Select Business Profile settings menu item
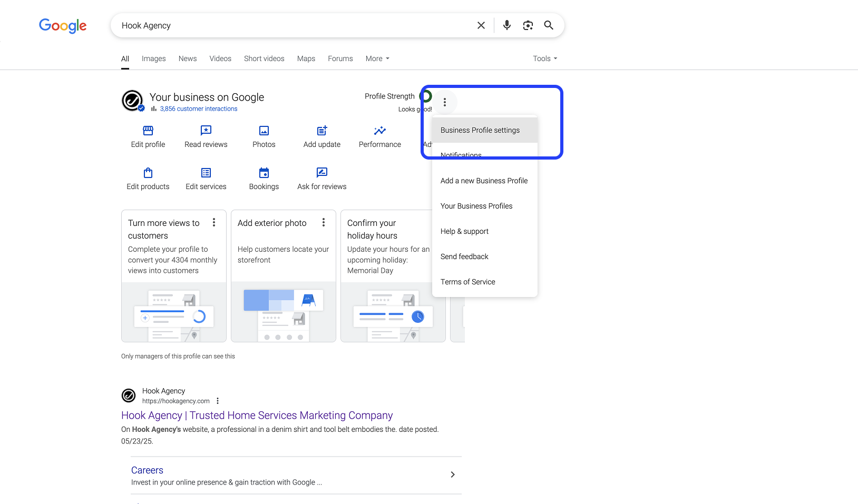858x504 pixels. pyautogui.click(x=485, y=130)
